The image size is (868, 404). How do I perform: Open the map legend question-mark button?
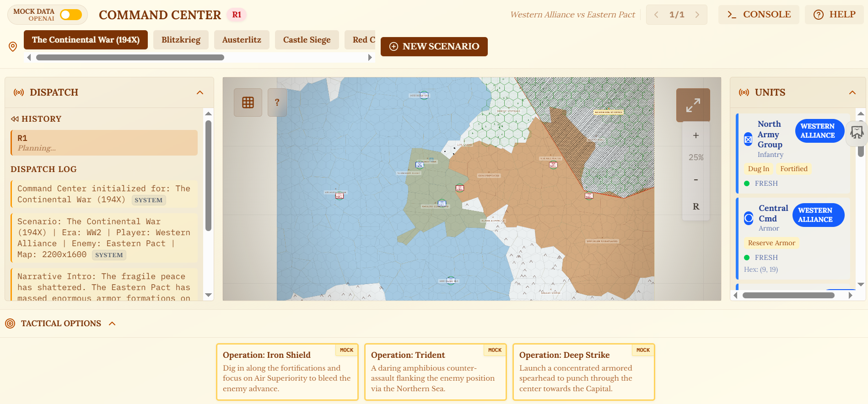(277, 102)
